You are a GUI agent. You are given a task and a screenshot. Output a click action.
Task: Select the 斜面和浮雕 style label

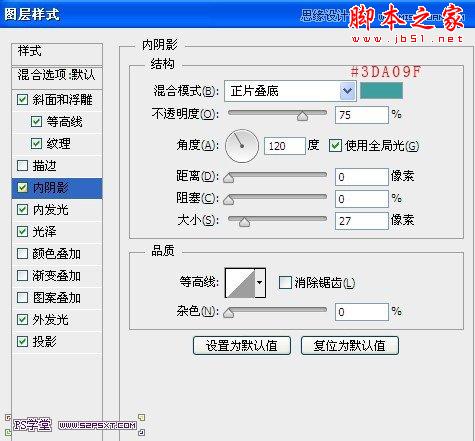pos(62,100)
